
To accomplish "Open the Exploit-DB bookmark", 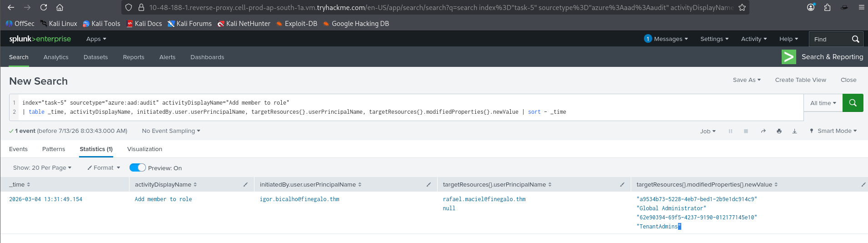I will tap(297, 24).
